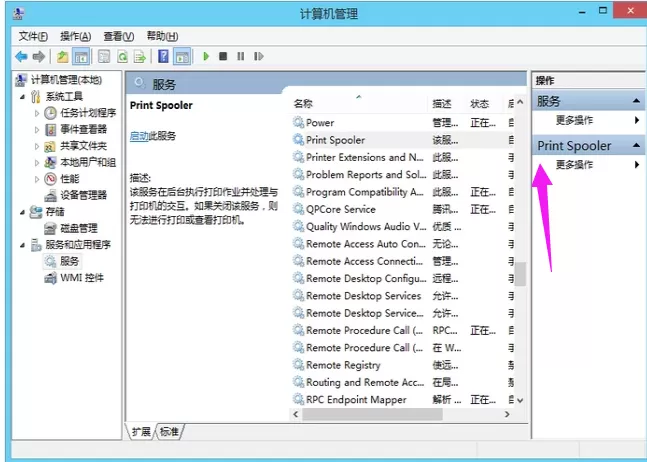Select Remote Access Auto Con... service
Viewport: 647px width, 462px height.
pyautogui.click(x=402, y=244)
